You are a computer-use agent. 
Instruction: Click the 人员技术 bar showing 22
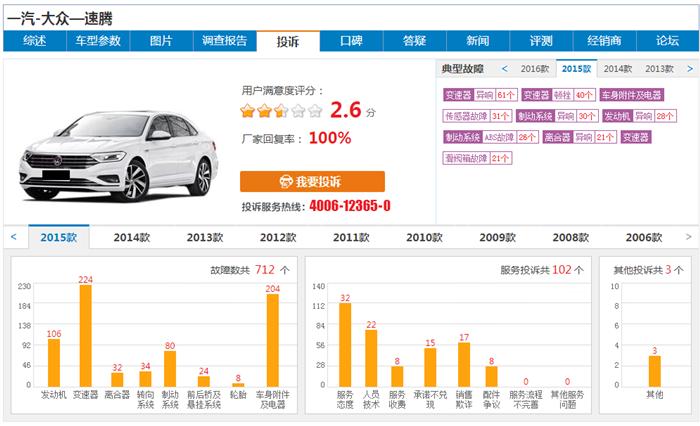(x=371, y=358)
